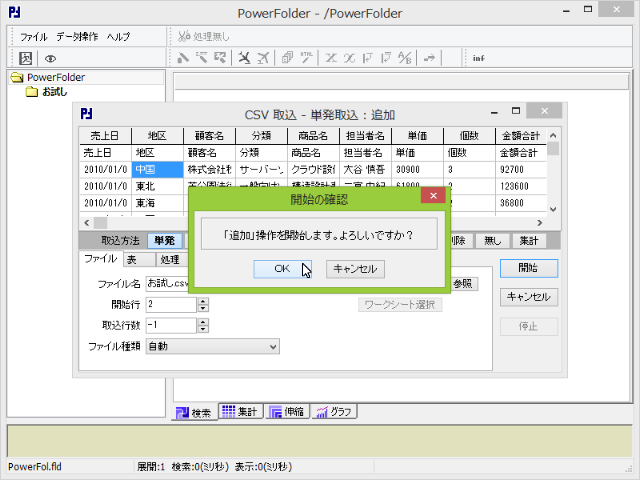Click キャンセル in the 開始の確認 dialog

pos(355,269)
